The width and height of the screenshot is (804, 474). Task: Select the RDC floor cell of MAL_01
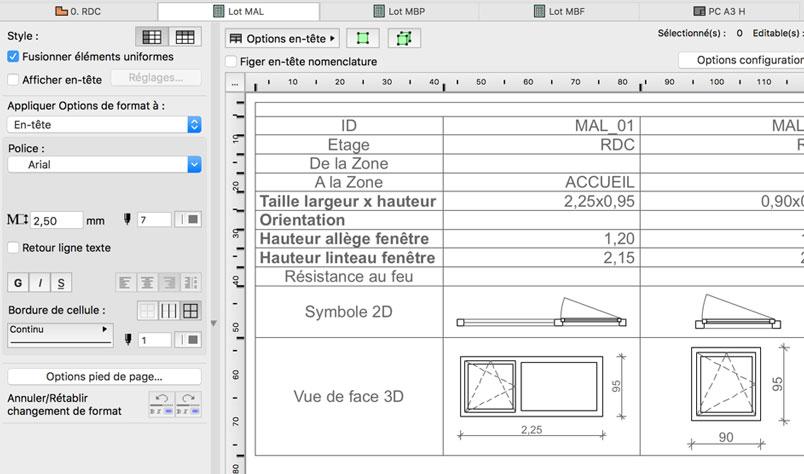tap(541, 145)
